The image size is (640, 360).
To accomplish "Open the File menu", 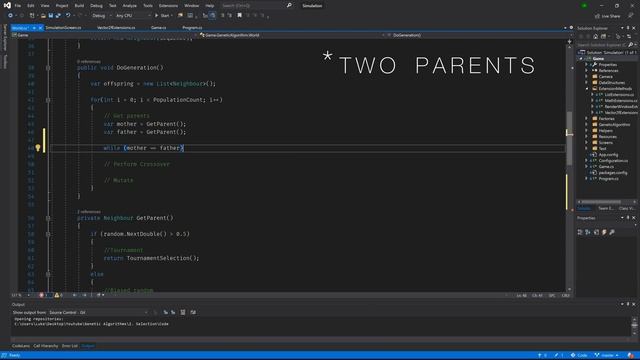I will point(18,6).
